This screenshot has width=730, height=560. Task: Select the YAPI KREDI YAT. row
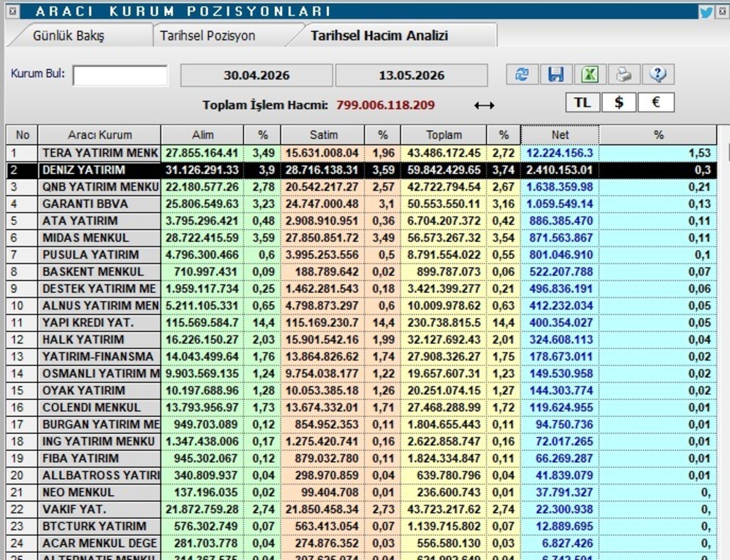pos(363,322)
